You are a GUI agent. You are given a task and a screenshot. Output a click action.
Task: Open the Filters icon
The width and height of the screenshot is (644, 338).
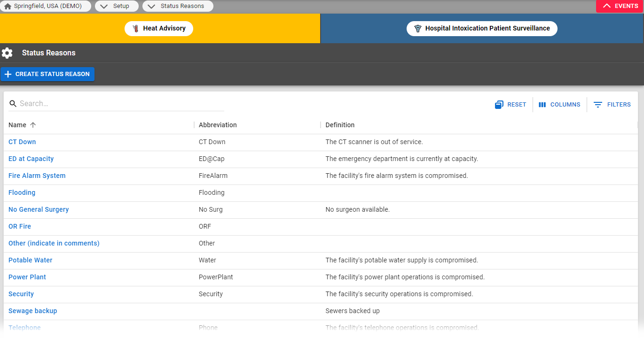pyautogui.click(x=598, y=104)
